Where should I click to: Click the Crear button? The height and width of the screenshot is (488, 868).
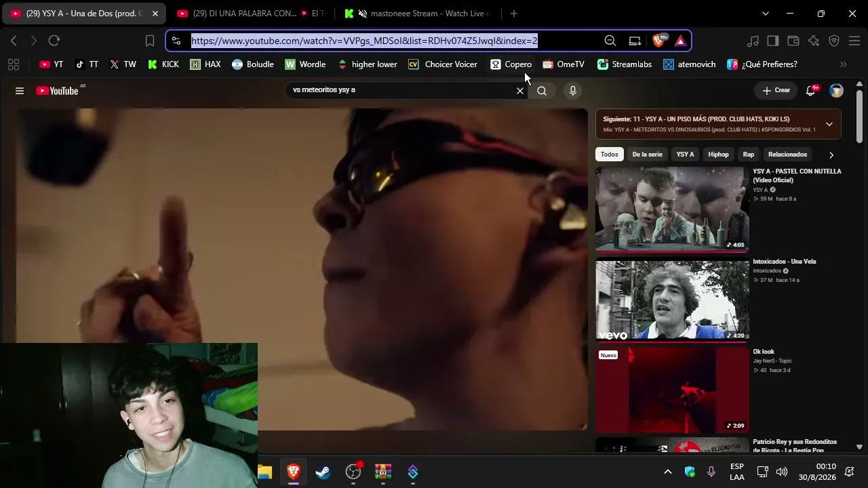click(776, 90)
